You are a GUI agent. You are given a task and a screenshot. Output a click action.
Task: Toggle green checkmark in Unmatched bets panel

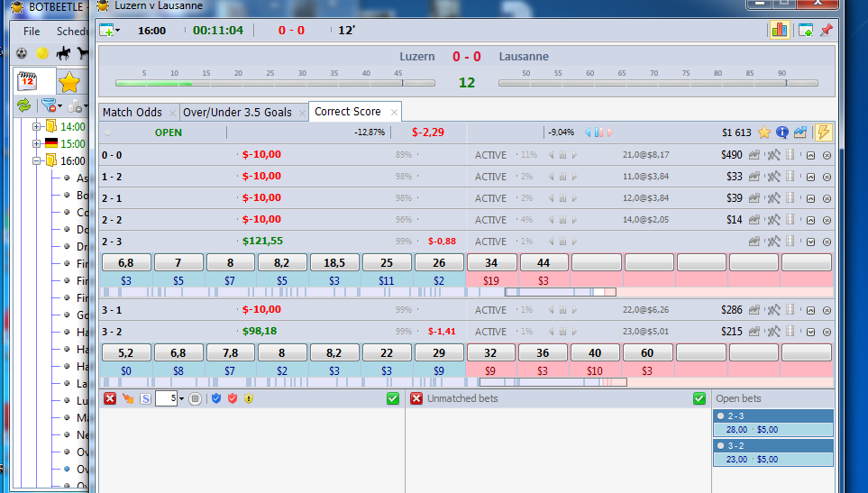coord(699,398)
